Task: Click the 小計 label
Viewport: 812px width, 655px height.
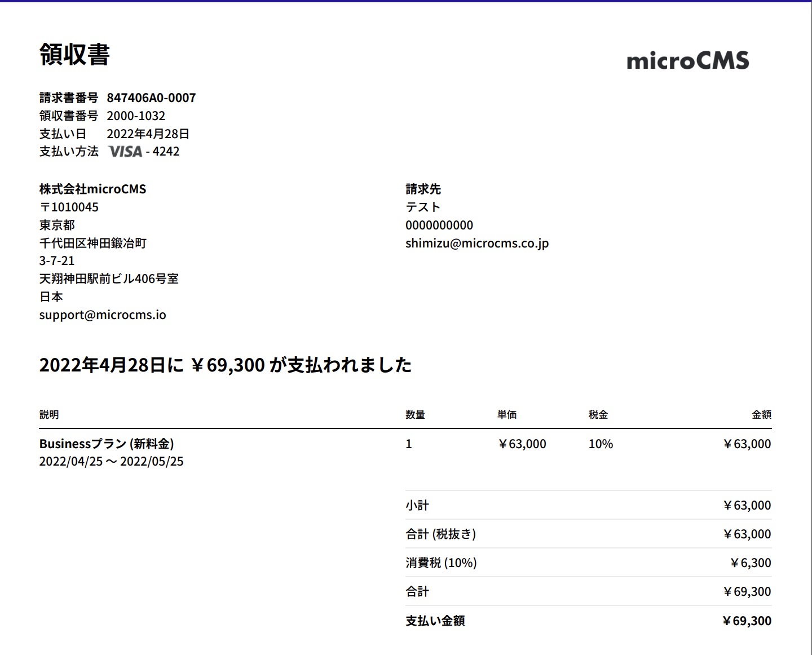Action: (417, 506)
